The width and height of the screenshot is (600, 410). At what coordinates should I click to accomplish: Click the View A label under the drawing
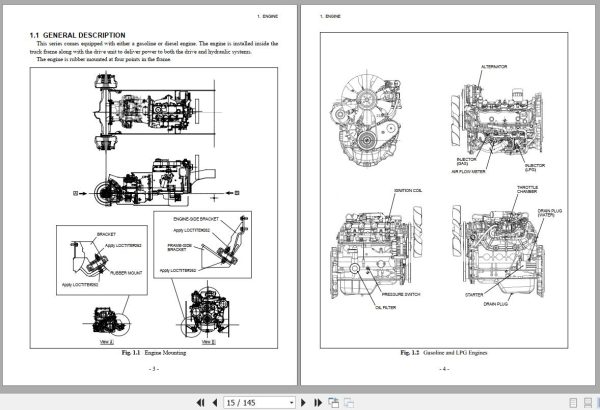click(x=107, y=342)
